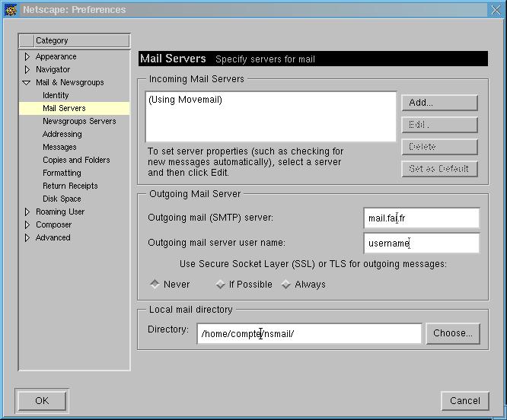
Task: Open the Messages preferences
Action: pyautogui.click(x=59, y=147)
